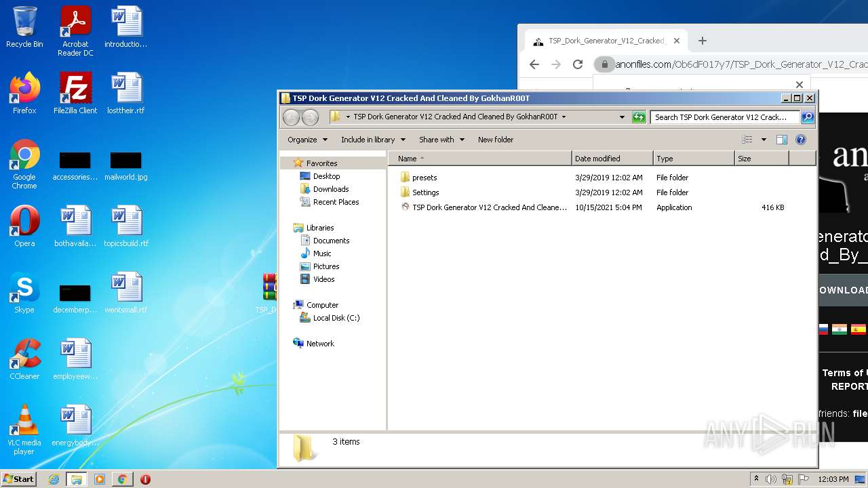Screen dimensions: 868x488
Task: Open the Include in library dropdown
Action: 373,140
